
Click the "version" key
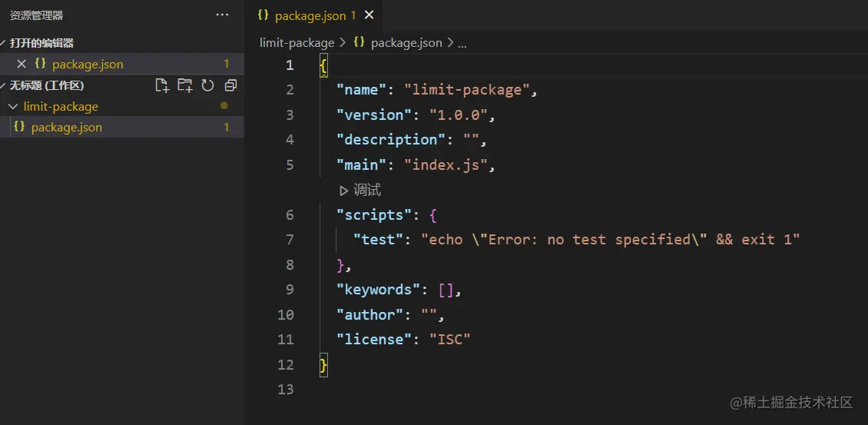pos(373,115)
